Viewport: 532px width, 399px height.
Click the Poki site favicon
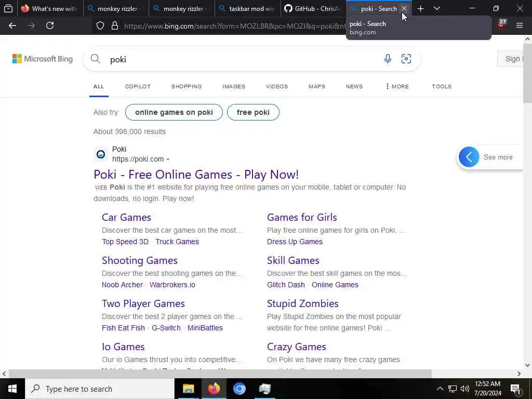101,154
